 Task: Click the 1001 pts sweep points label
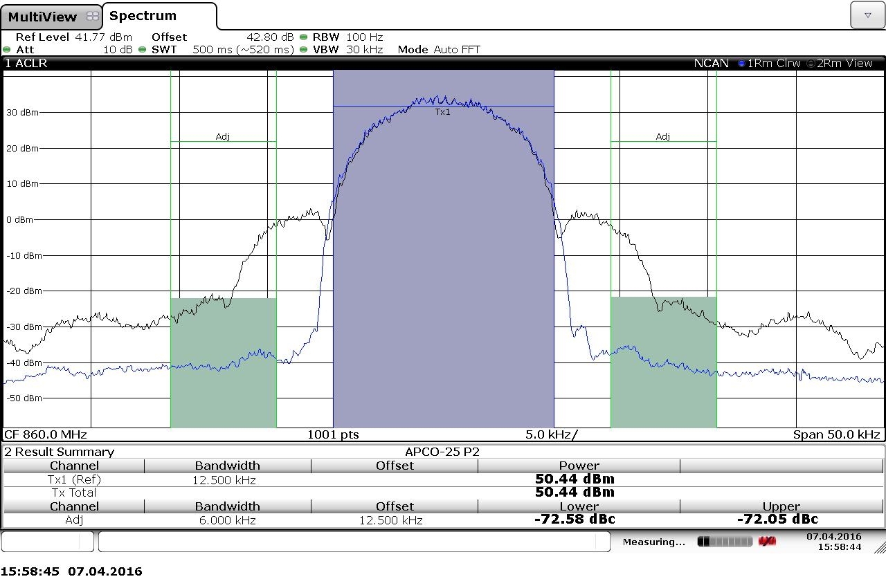tap(333, 434)
